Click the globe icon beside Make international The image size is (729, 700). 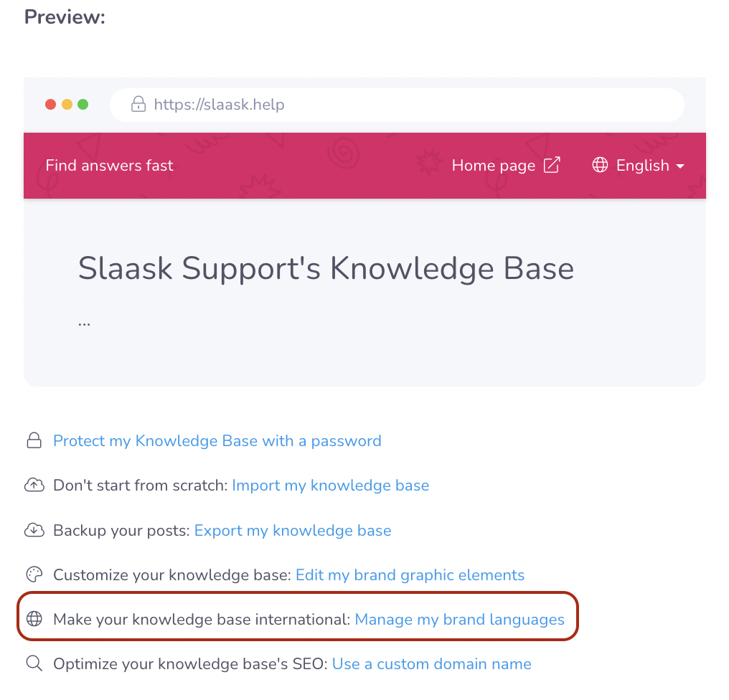[34, 620]
